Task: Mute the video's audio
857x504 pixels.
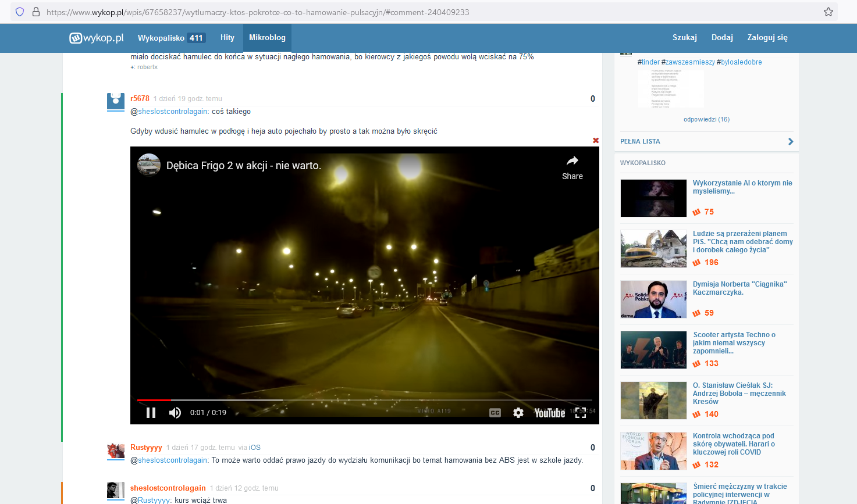Action: point(175,413)
